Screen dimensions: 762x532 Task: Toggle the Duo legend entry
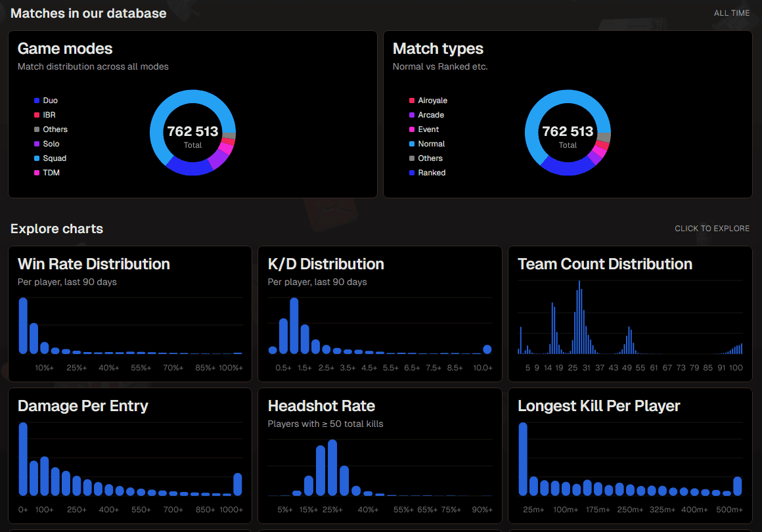tap(50, 100)
